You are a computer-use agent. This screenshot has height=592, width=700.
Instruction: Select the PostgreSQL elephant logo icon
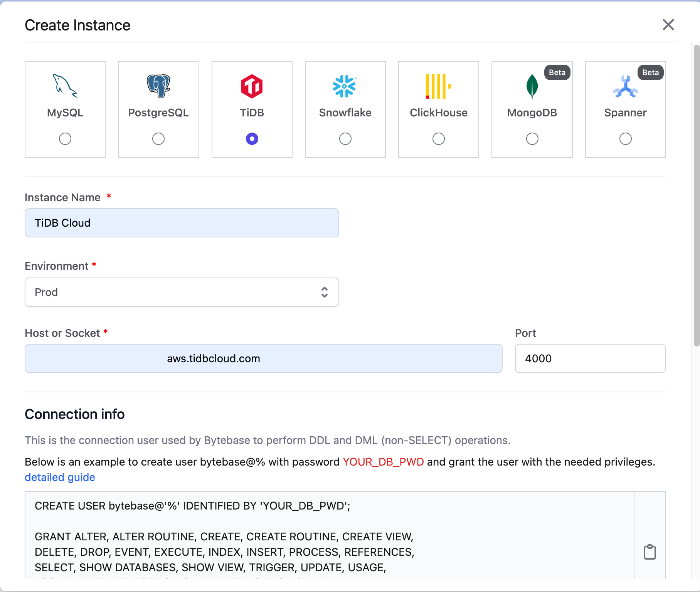tap(158, 86)
